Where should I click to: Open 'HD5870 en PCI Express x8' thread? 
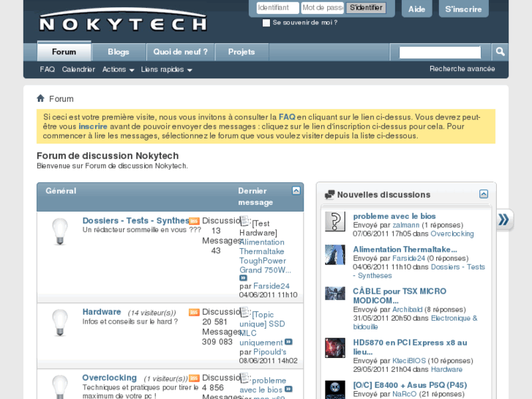pyautogui.click(x=411, y=347)
